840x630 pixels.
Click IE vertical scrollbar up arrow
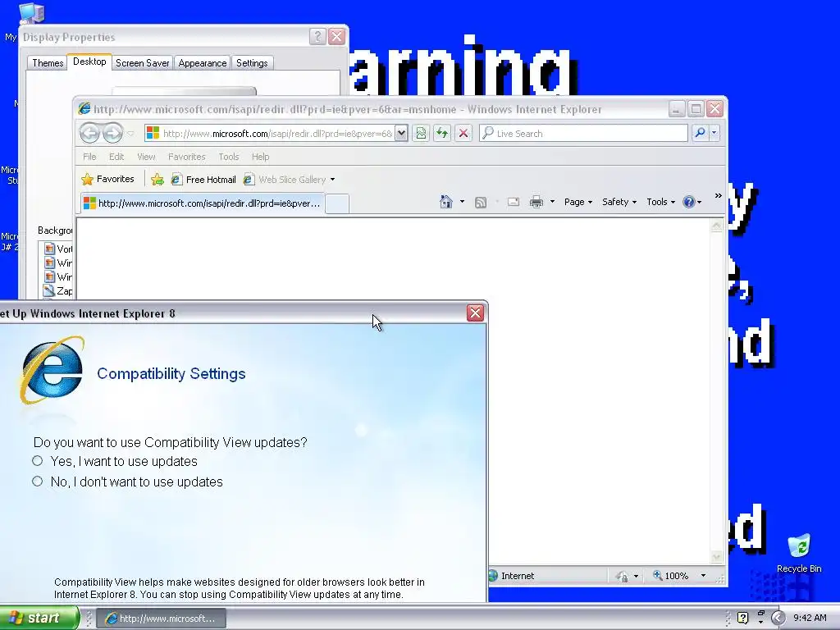click(716, 226)
